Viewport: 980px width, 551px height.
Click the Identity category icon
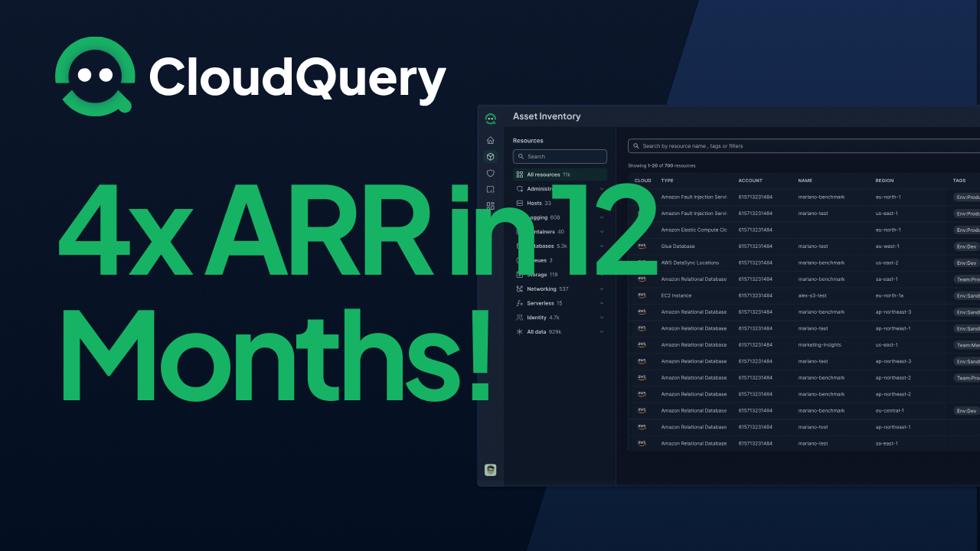(519, 317)
